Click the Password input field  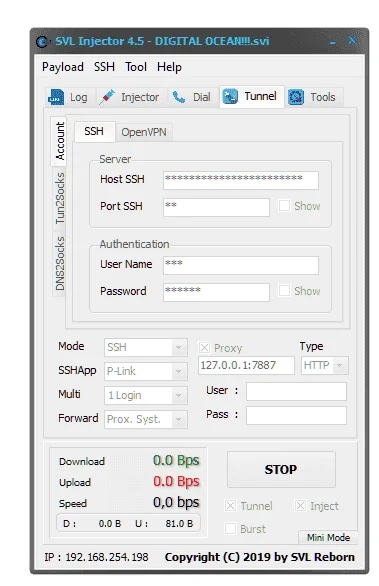click(x=216, y=292)
